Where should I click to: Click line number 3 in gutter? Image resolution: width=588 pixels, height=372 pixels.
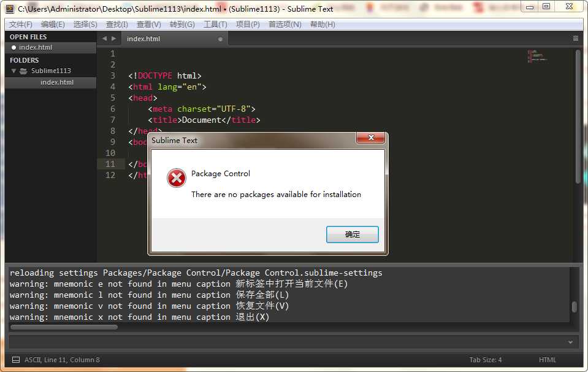click(112, 76)
